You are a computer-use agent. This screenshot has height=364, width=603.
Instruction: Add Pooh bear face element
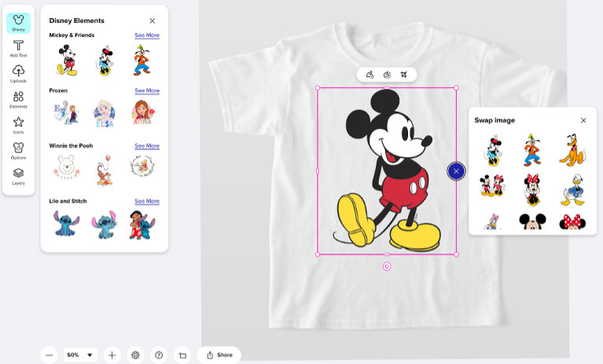pos(66,167)
